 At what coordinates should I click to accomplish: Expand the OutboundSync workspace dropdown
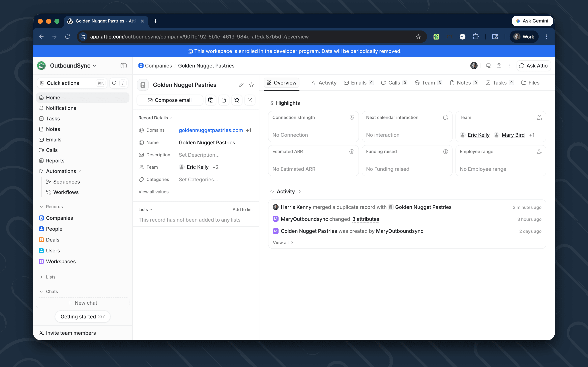point(73,66)
